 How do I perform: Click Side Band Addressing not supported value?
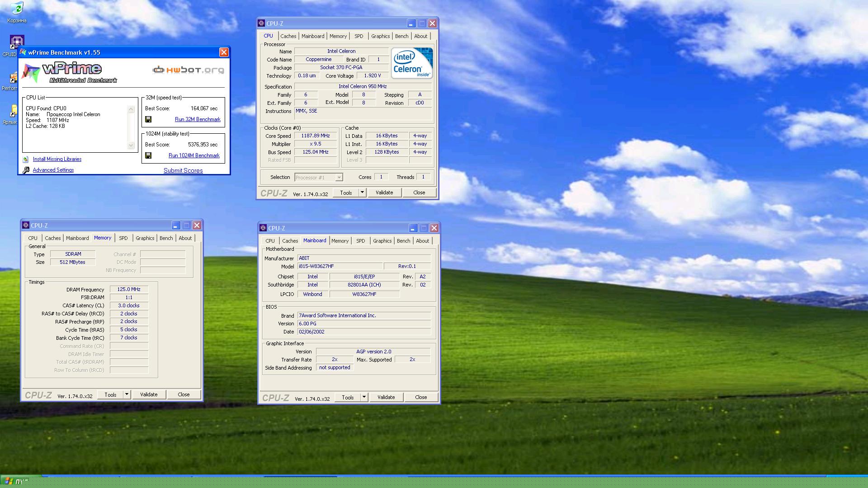[x=335, y=367]
